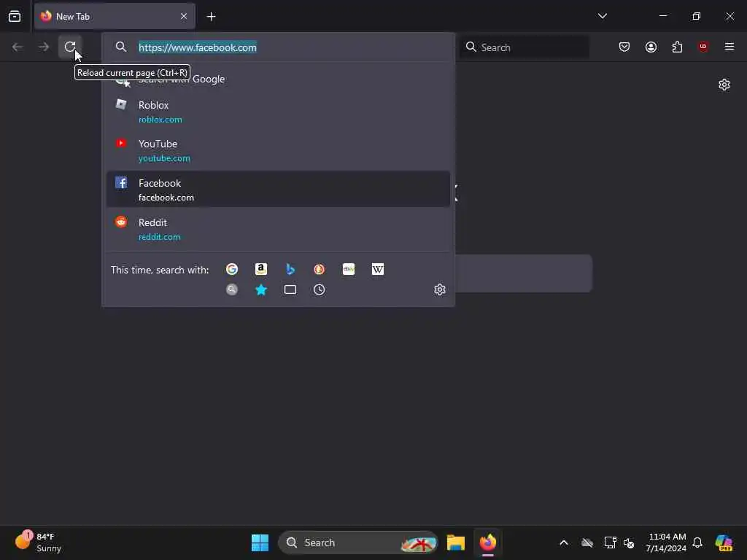747x560 pixels.
Task: Choose the highlighted Facebook suggestion
Action: point(278,190)
